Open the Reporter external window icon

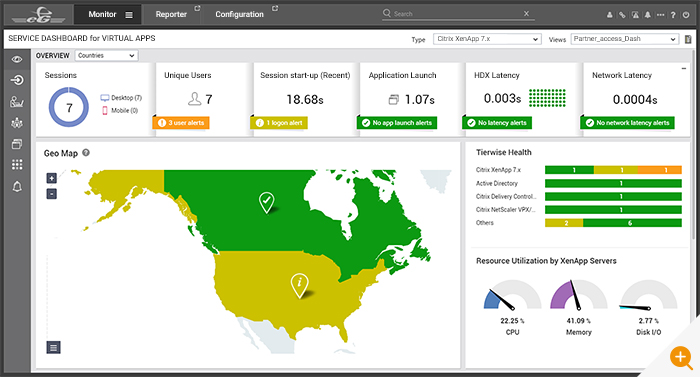[x=197, y=8]
